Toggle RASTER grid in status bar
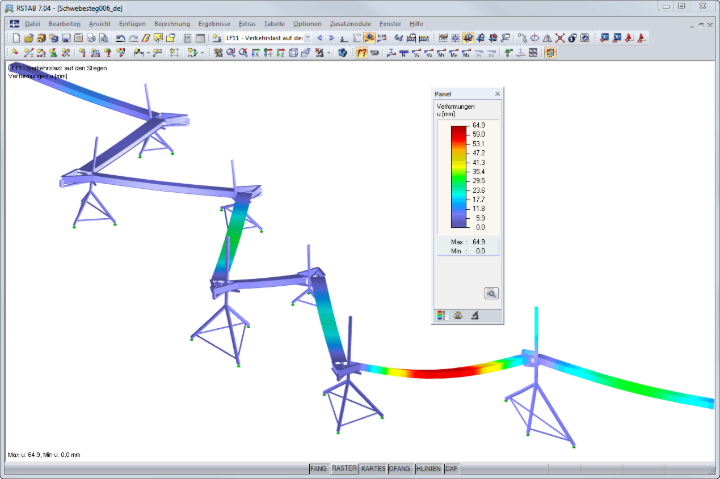Screen dimensions: 720x479 [x=344, y=468]
